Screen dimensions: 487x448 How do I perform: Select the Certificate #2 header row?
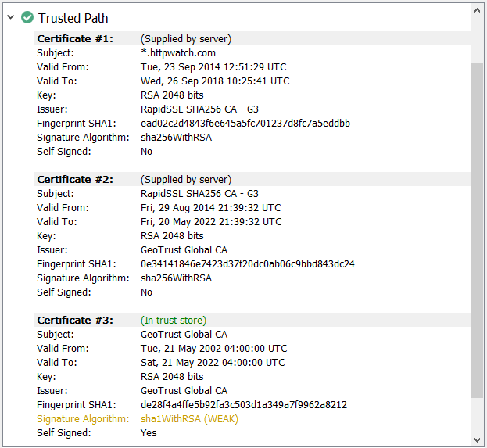(75, 179)
